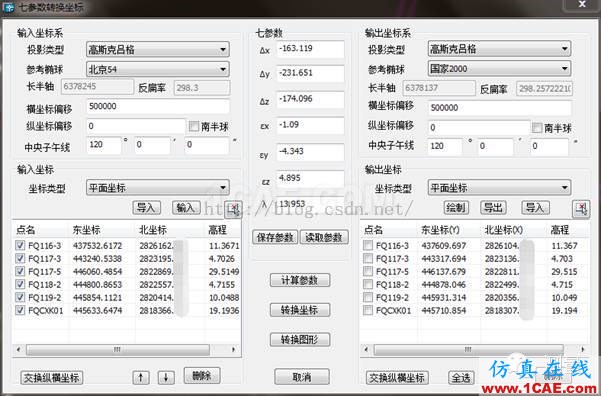Open output 参考椭球 dropdown showing 国家2000
Image resolution: width=601 pixels, height=396 pixels.
pos(499,68)
